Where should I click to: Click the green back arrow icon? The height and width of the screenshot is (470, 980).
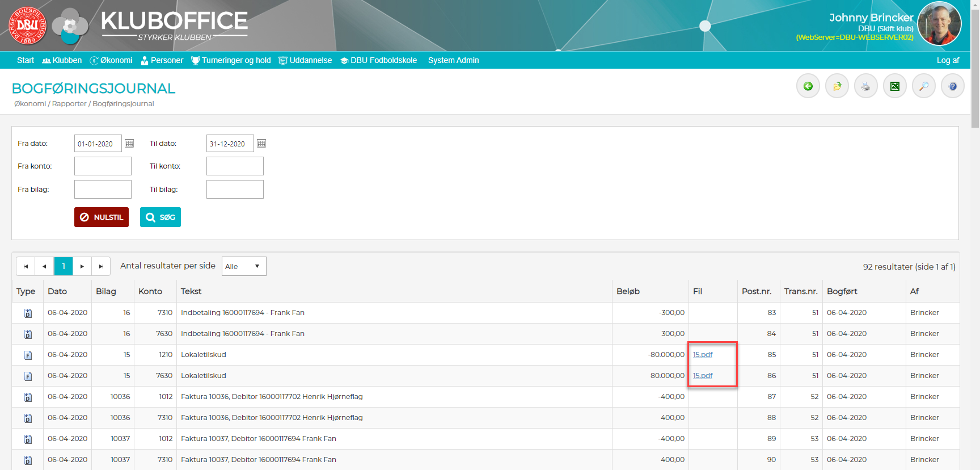808,86
